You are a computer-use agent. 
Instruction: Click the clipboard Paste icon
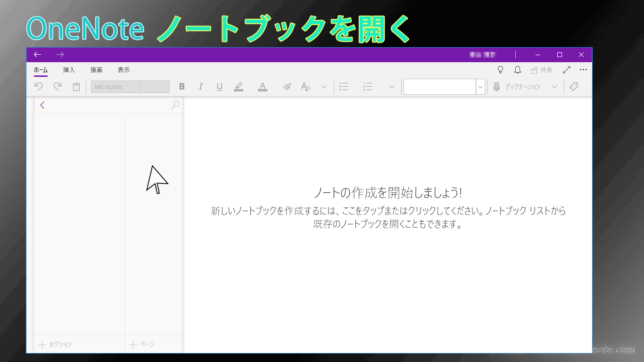(x=76, y=87)
